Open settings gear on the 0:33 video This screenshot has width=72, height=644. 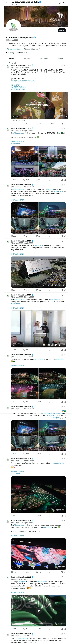coord(56,345)
